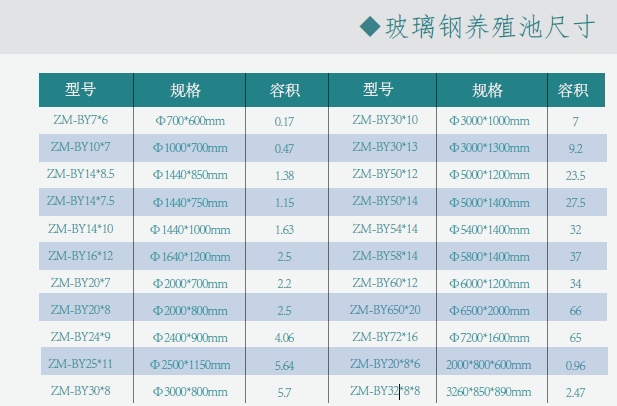Click the title 玻璃钢养殖池尺寸
This screenshot has width=617, height=406.
[490, 28]
